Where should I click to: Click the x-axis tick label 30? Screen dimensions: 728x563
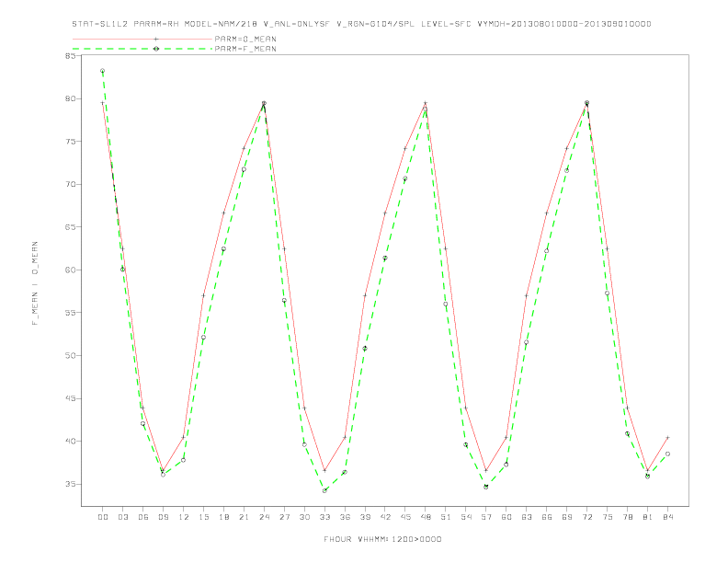(x=304, y=517)
